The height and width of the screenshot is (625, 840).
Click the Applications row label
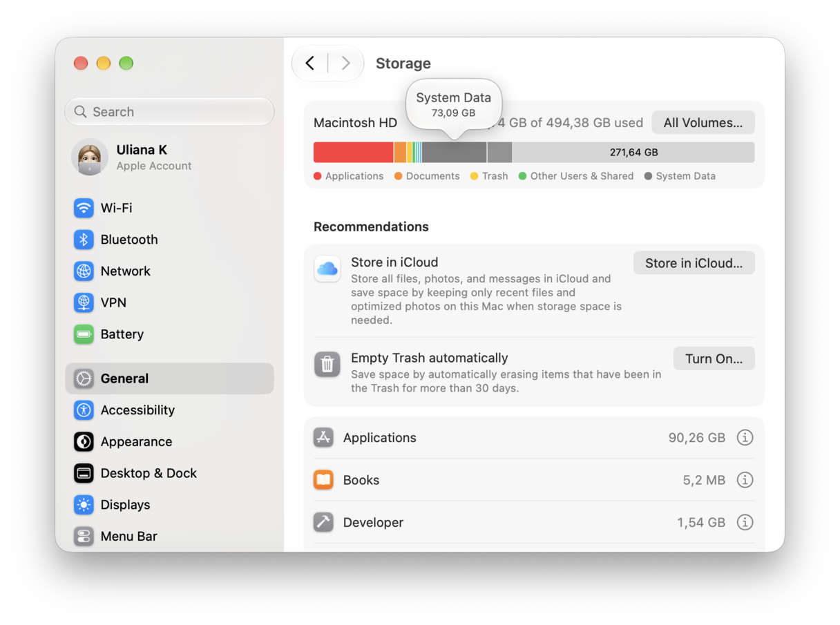380,438
